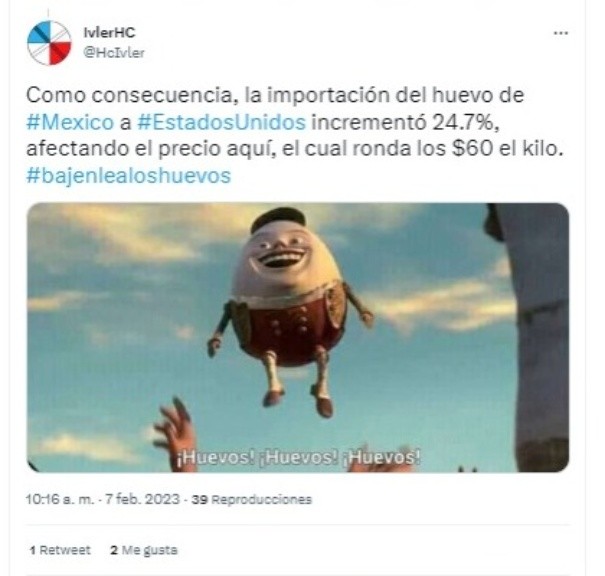Open the IvlerHC profile avatar
This screenshot has width=605, height=576.
[49, 43]
